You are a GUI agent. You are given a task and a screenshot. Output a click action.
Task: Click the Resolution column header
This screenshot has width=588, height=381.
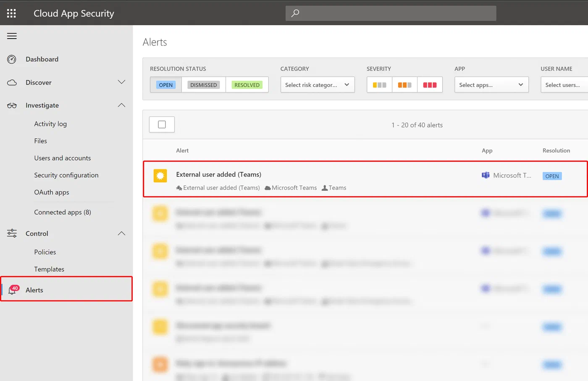point(556,150)
